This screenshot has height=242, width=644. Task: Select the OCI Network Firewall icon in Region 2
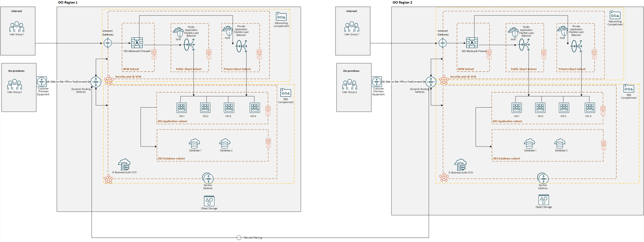pyautogui.click(x=472, y=43)
